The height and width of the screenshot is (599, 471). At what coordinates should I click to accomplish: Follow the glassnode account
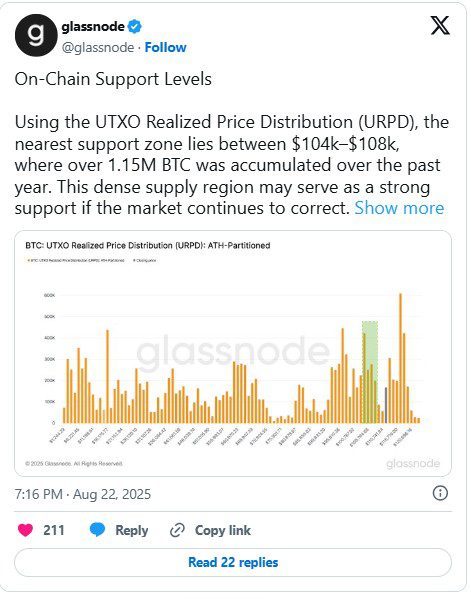[165, 47]
